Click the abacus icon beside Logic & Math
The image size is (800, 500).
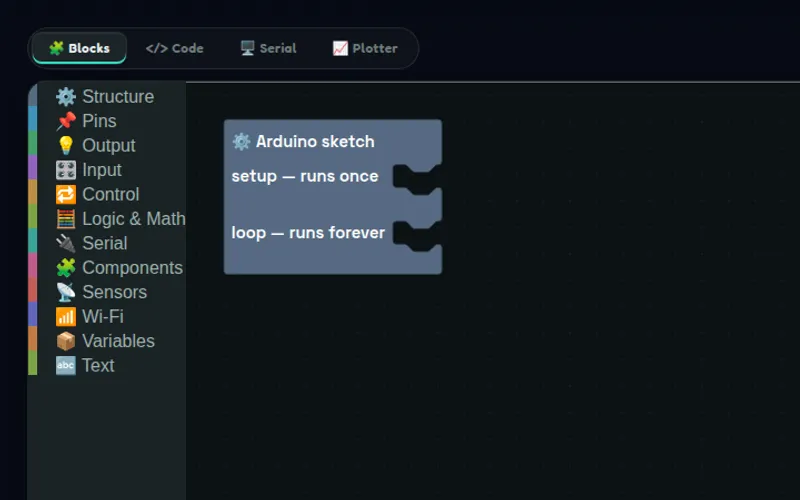point(66,219)
